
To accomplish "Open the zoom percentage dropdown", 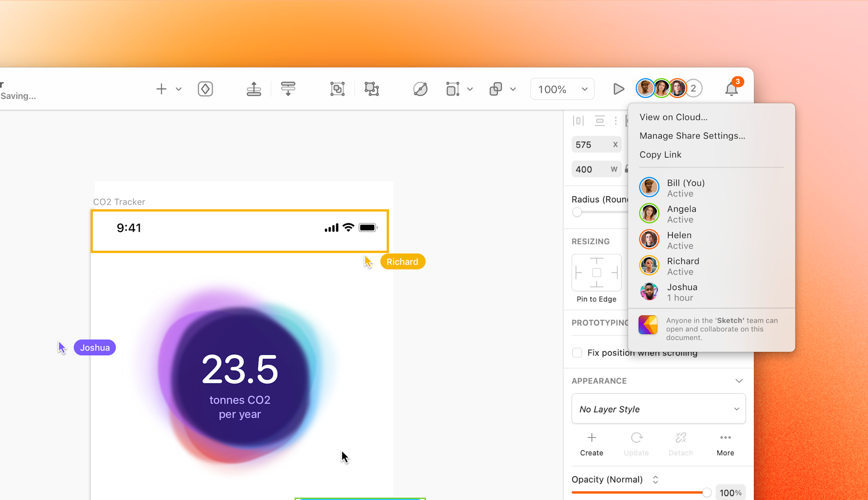I will [562, 89].
